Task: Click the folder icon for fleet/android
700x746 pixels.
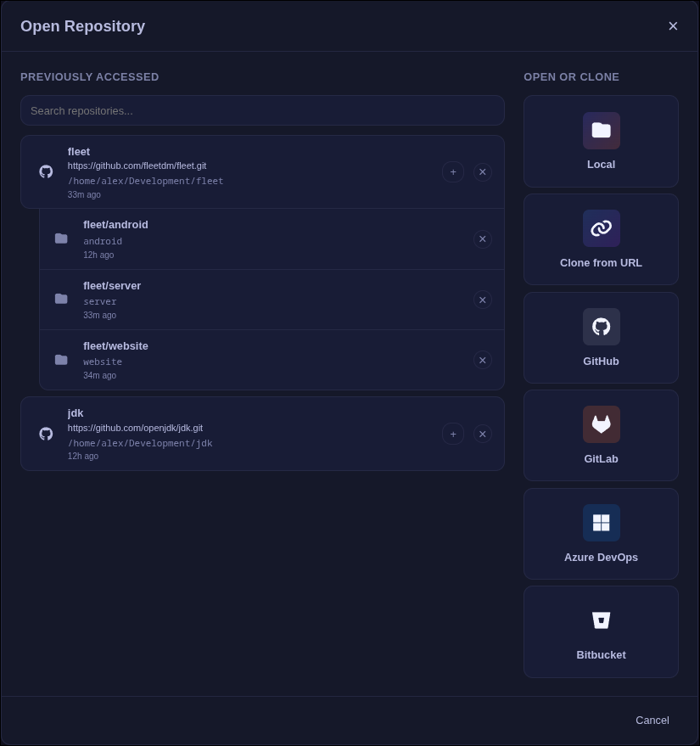Action: coord(61,238)
